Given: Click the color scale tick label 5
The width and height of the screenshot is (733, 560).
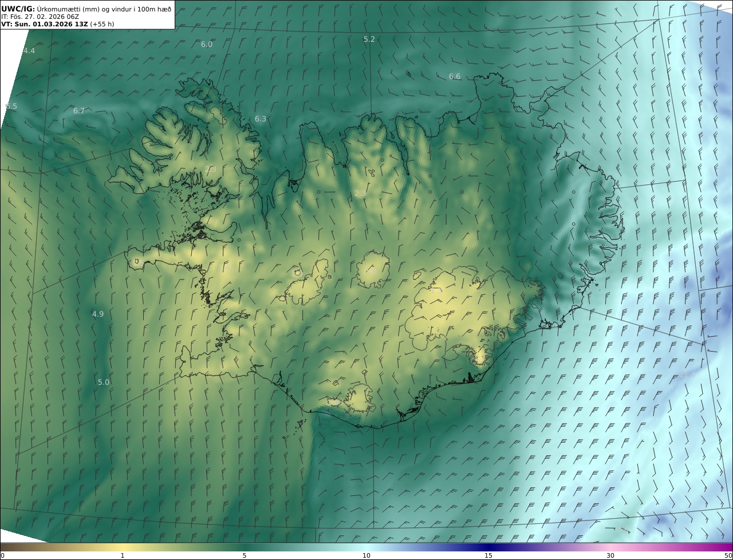Looking at the screenshot, I should pyautogui.click(x=245, y=556).
